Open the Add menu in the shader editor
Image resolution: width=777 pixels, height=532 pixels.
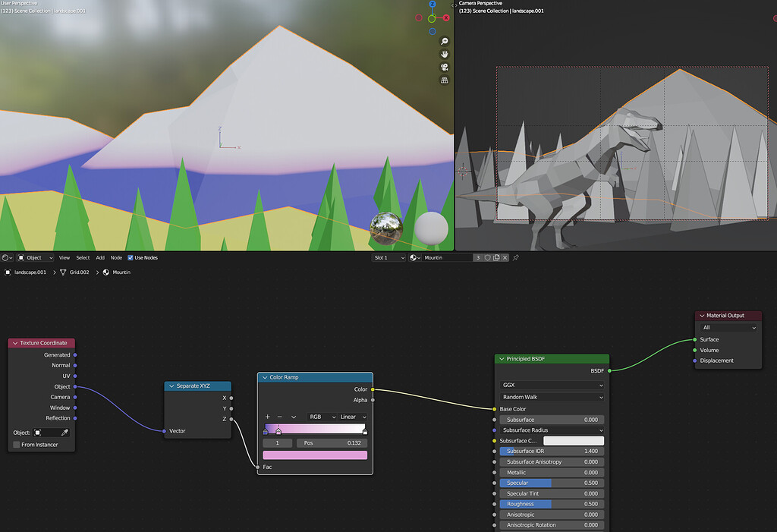[100, 257]
